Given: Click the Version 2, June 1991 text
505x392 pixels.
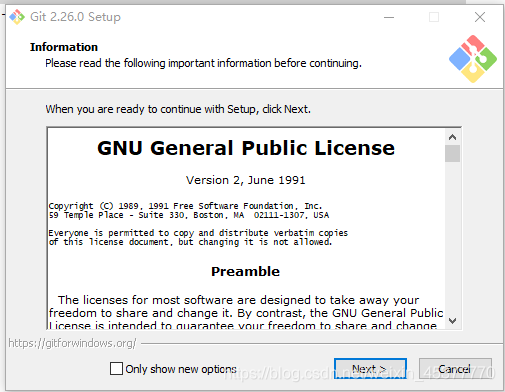Looking at the screenshot, I should 246,180.
